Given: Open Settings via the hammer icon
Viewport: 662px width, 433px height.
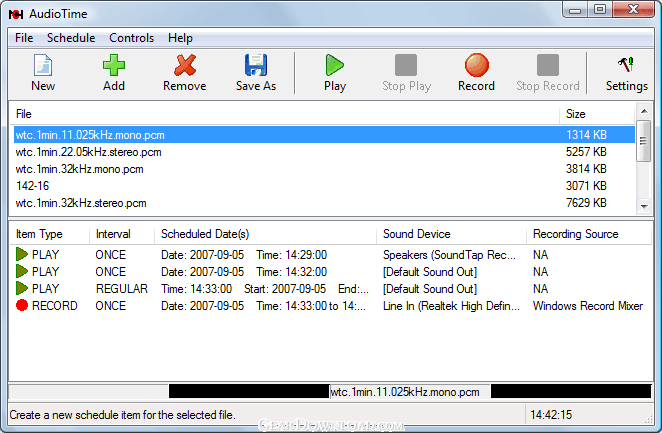Looking at the screenshot, I should tap(626, 65).
